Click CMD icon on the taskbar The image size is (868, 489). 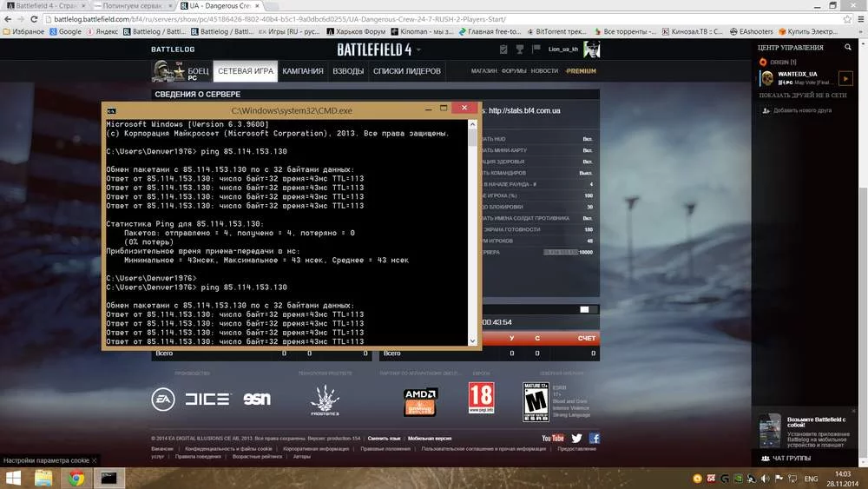click(108, 478)
